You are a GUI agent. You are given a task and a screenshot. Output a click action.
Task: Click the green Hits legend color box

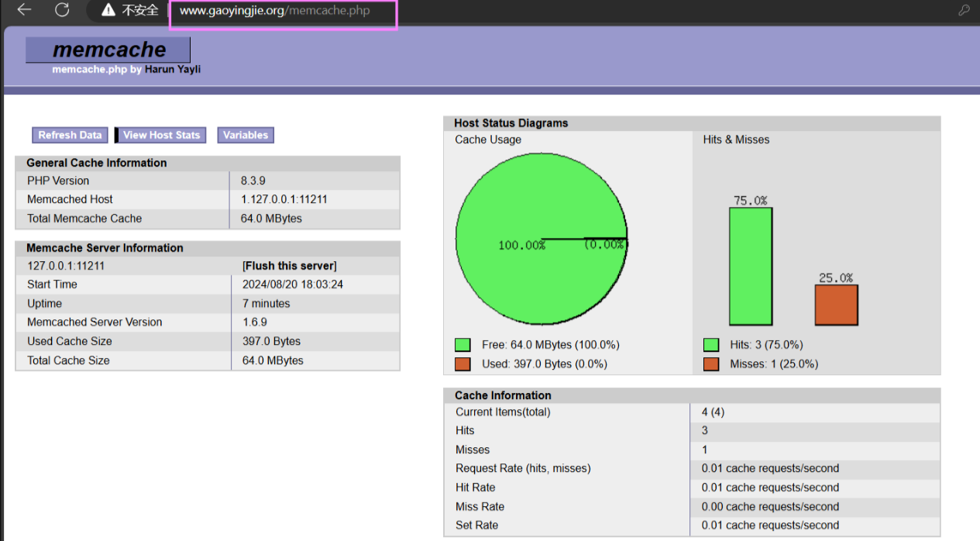click(x=711, y=345)
